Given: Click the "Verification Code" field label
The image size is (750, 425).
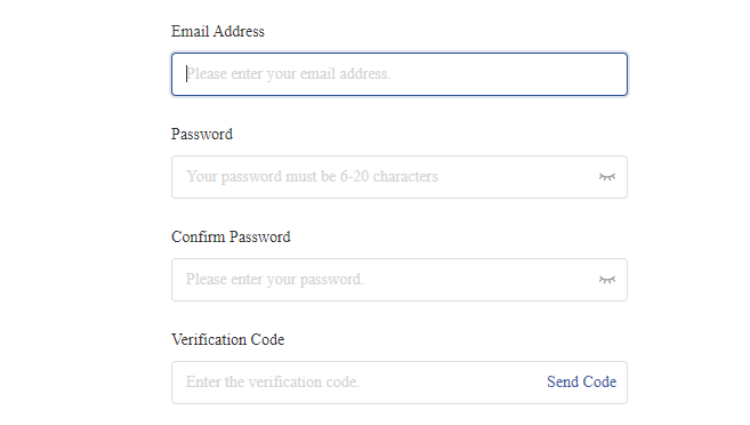Looking at the screenshot, I should pos(228,340).
